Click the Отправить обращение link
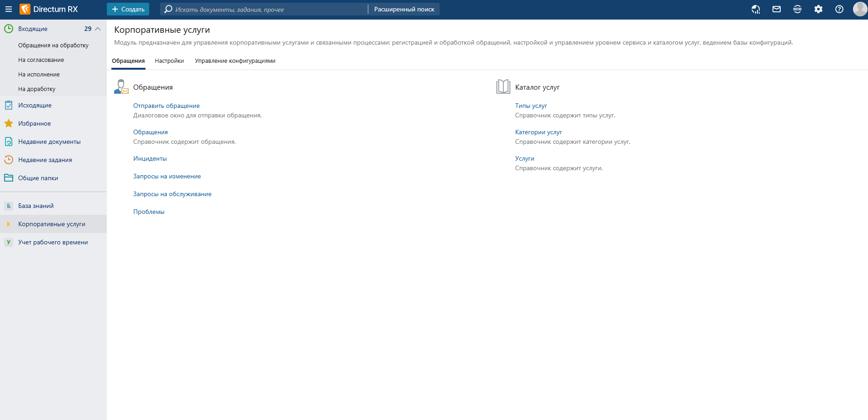868x420 pixels. coord(166,106)
